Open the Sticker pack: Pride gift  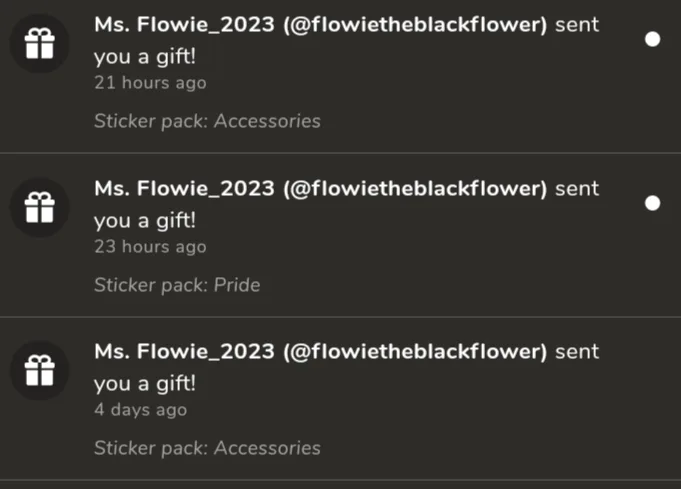point(177,285)
